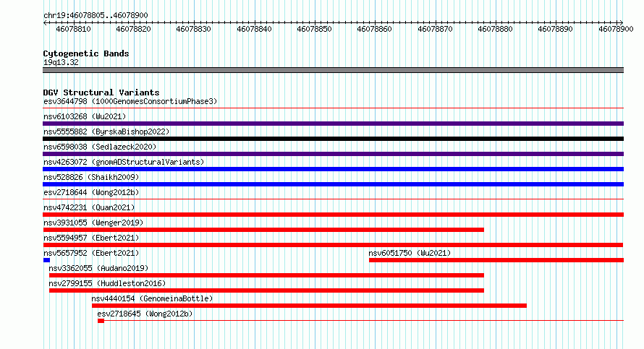This screenshot has width=644, height=349.
Task: Open nsv5555882 (ByrskaBishop2022) label
Action: click(106, 132)
